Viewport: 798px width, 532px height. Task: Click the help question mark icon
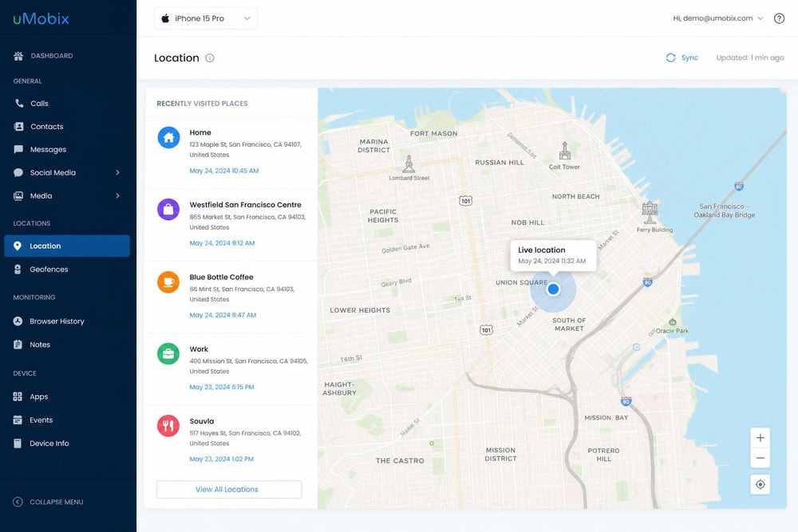pos(779,18)
